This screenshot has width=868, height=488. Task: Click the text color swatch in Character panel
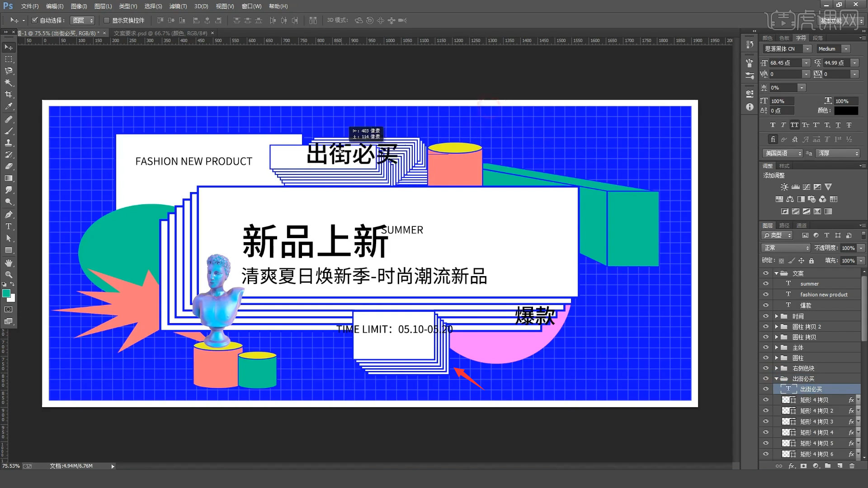pyautogui.click(x=846, y=110)
